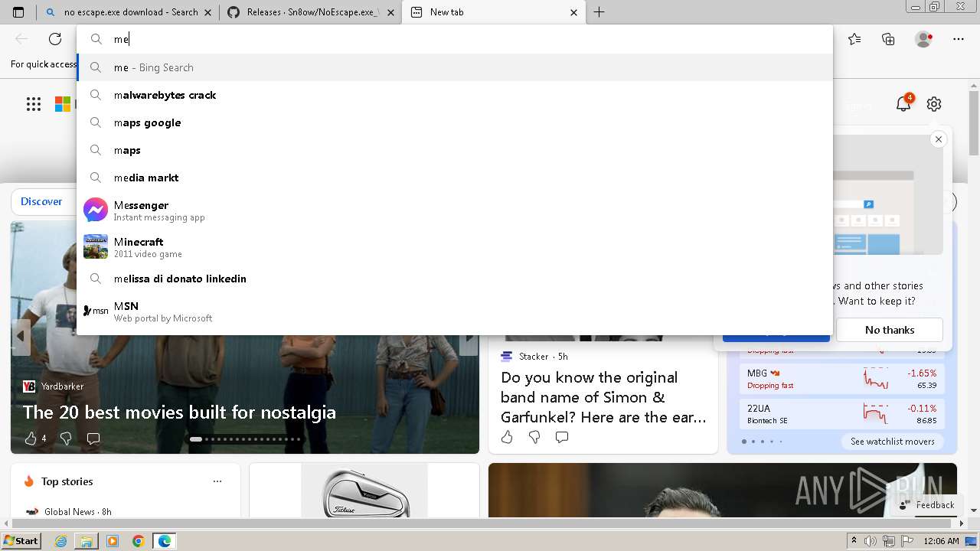Open media player taskbar icon
This screenshot has height=551, width=980.
coord(113,541)
